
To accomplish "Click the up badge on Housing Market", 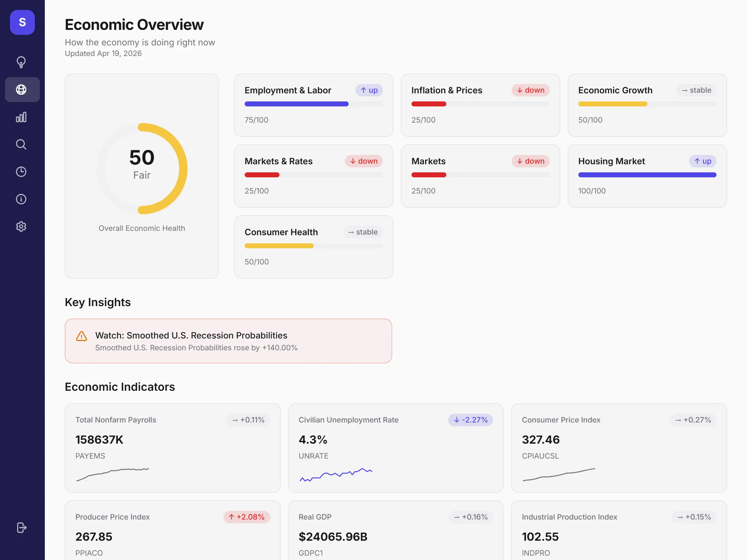I will [x=702, y=161].
